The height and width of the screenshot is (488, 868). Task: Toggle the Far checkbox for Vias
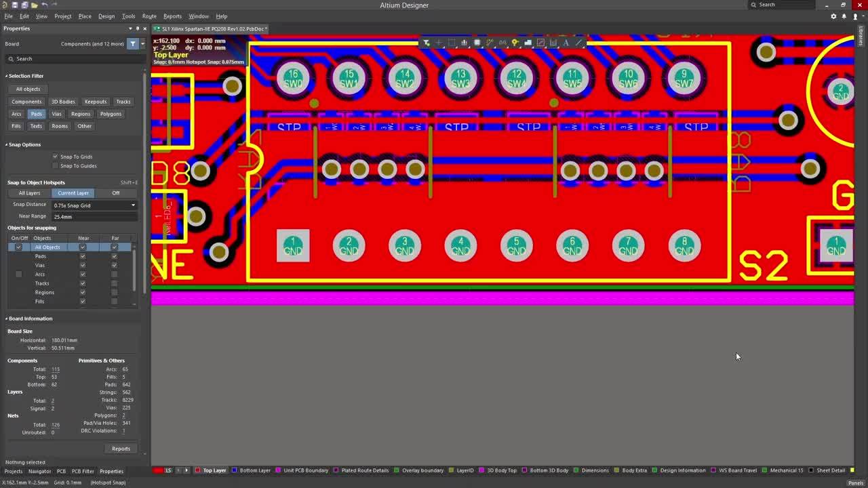(x=114, y=265)
